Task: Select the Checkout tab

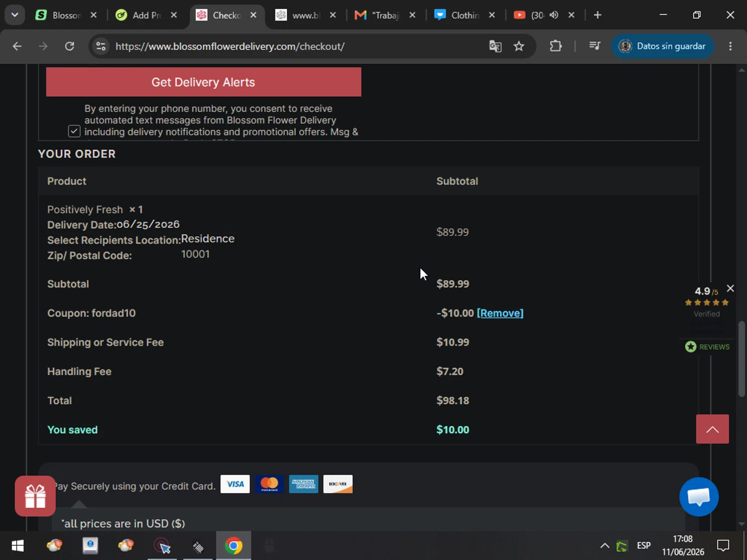Action: (x=227, y=15)
